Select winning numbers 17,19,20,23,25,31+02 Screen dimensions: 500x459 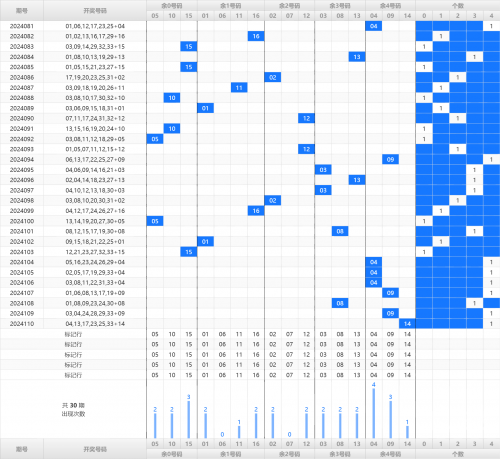coord(95,77)
